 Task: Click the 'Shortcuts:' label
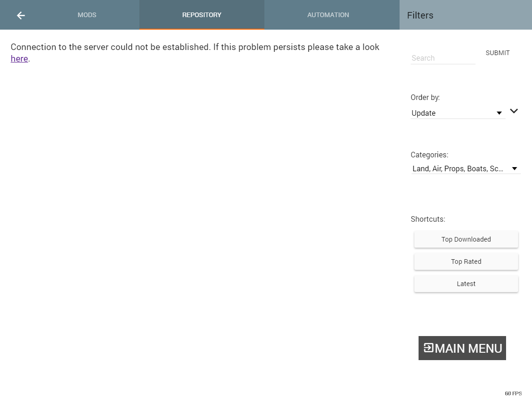pos(428,219)
